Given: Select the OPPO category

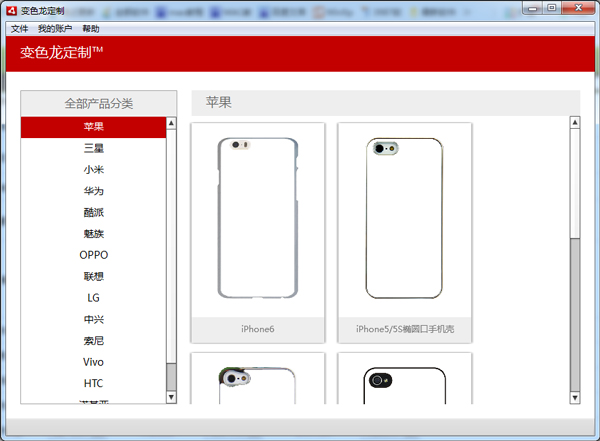Looking at the screenshot, I should tap(93, 255).
